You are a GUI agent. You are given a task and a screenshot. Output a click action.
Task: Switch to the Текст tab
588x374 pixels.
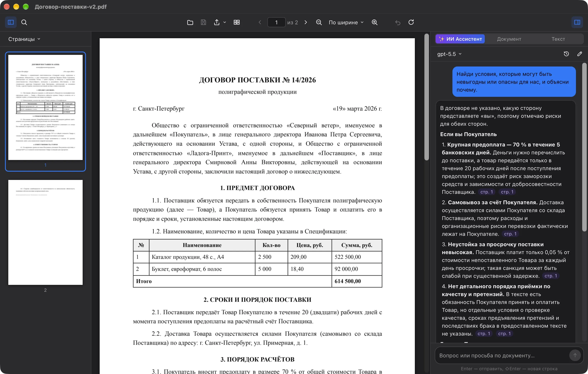pyautogui.click(x=558, y=39)
